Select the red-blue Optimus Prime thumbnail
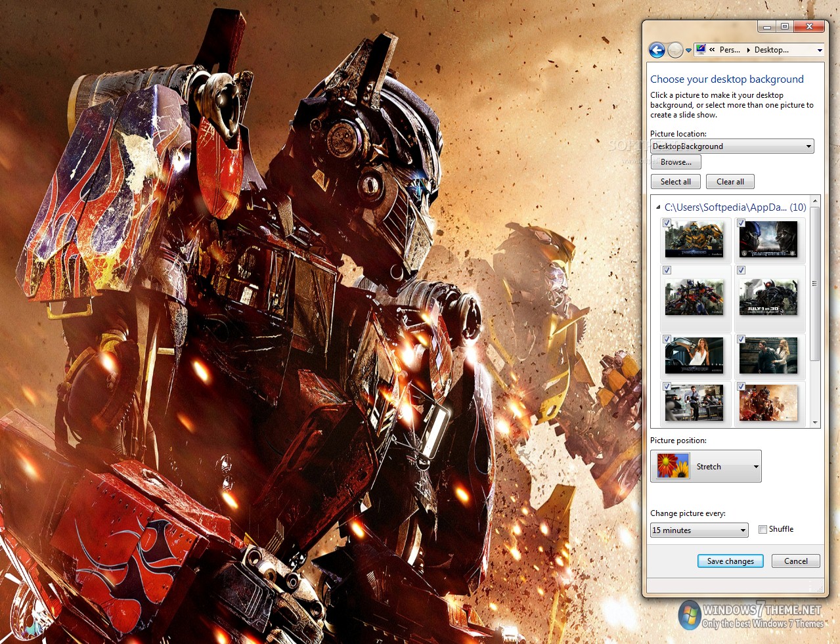 [694, 297]
